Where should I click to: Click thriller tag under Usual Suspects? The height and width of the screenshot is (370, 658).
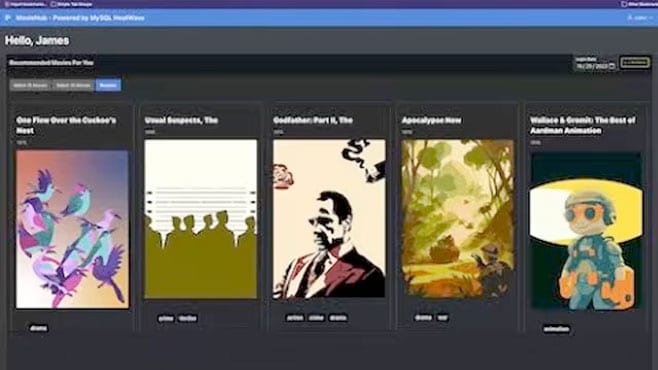188,318
